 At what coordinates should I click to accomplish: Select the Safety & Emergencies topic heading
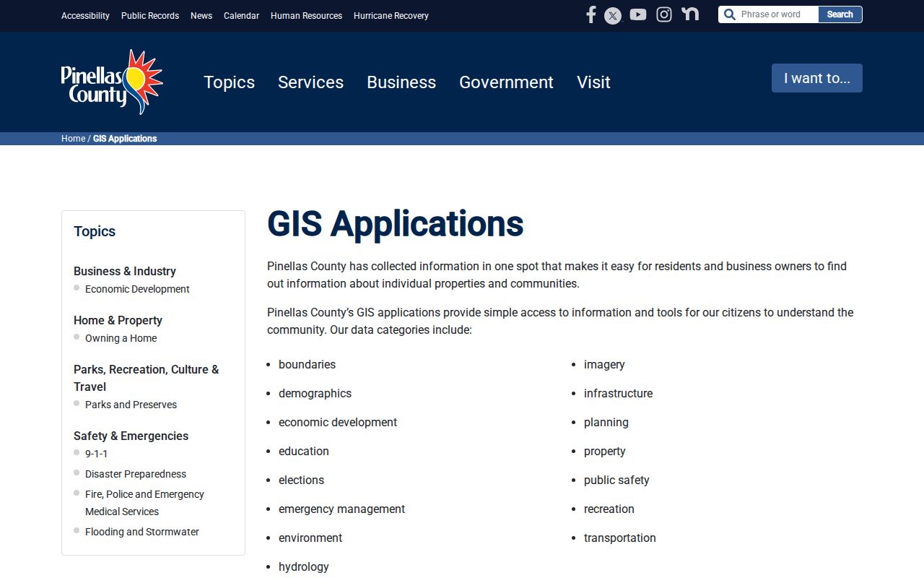tap(131, 436)
